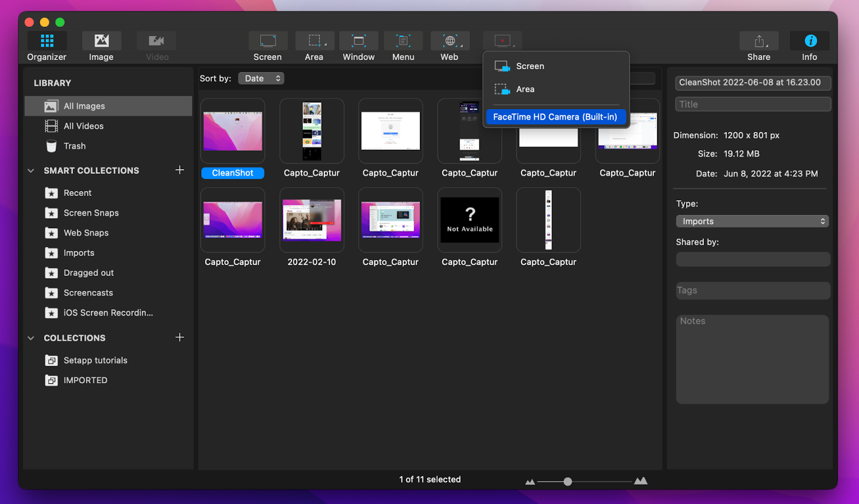
Task: Open the Type dropdown showing Imports
Action: (751, 221)
